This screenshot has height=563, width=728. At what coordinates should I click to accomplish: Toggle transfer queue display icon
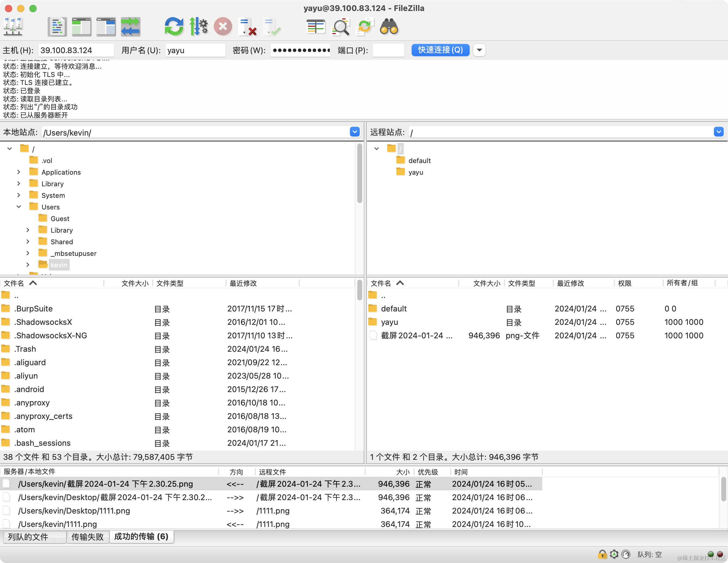130,27
